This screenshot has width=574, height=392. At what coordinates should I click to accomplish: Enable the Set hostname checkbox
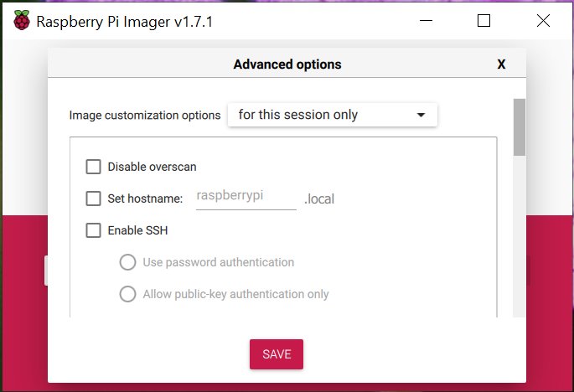[93, 199]
